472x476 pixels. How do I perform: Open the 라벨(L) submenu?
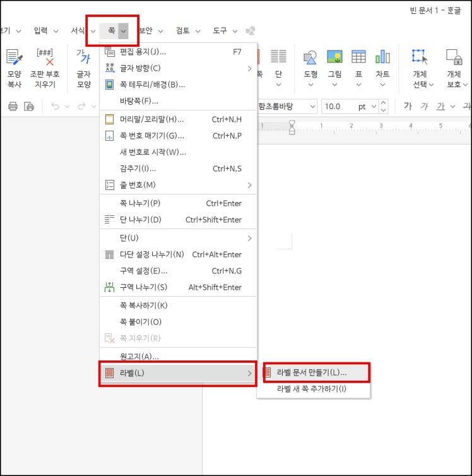179,373
